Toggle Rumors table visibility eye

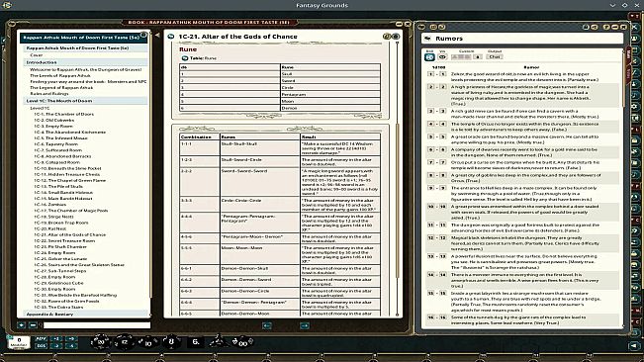pos(442,57)
